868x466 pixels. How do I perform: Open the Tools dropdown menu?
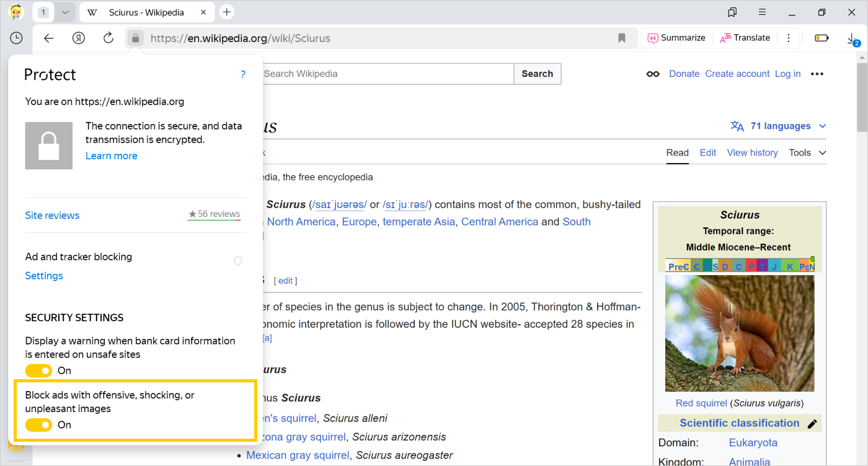pos(807,152)
